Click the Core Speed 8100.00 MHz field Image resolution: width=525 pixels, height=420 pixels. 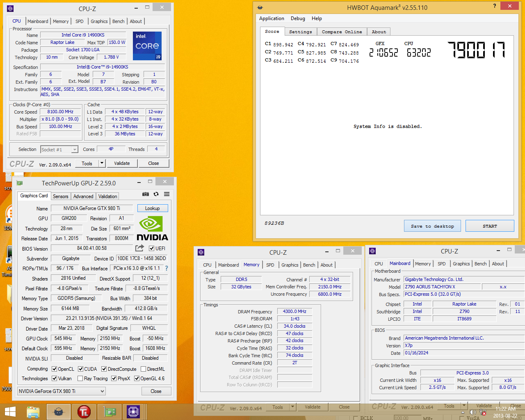pyautogui.click(x=60, y=112)
